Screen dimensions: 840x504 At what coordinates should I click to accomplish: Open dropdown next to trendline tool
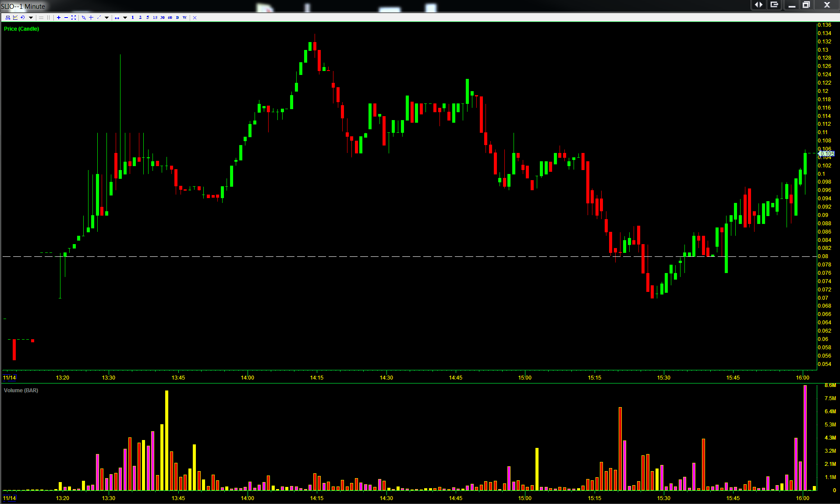coord(106,18)
